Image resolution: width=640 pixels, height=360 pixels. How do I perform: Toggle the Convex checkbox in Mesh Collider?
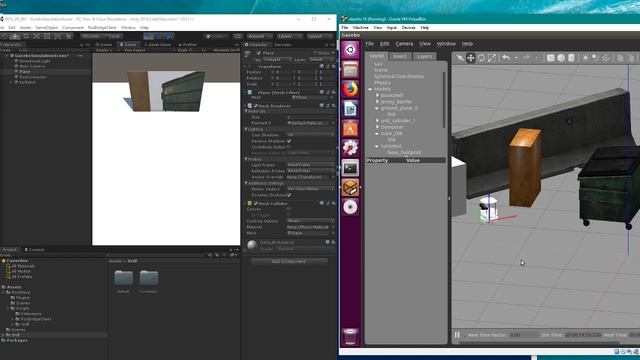[x=289, y=209]
